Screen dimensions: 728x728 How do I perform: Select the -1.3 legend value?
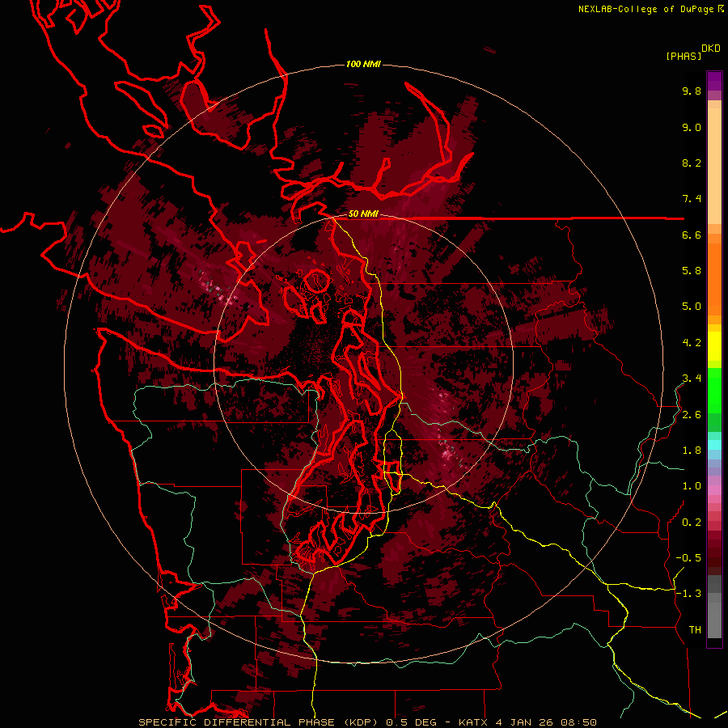click(688, 594)
